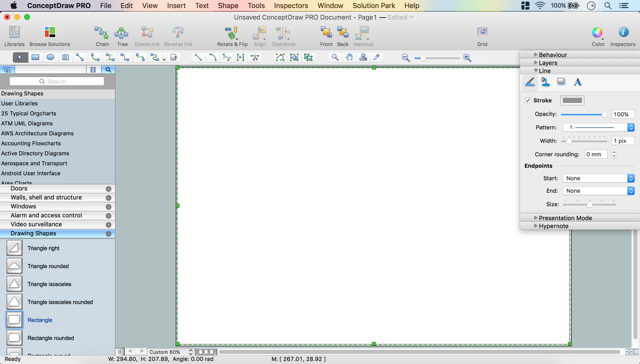Click the Stroke color swatch

(572, 101)
